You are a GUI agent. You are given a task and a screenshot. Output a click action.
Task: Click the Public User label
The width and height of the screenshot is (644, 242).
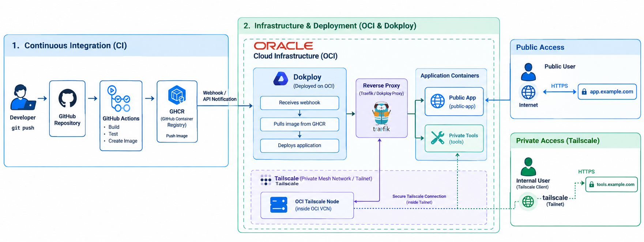click(560, 67)
